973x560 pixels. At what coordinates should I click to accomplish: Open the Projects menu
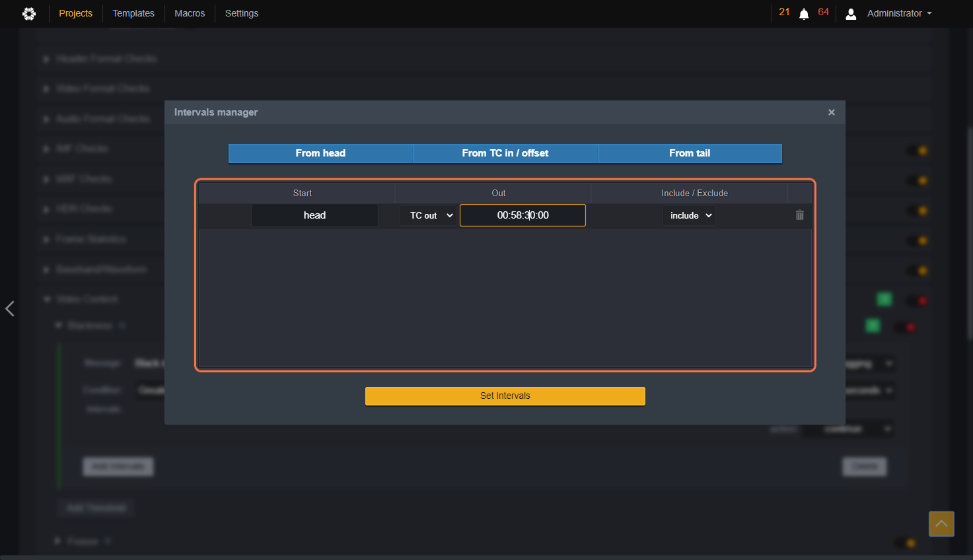tap(75, 13)
